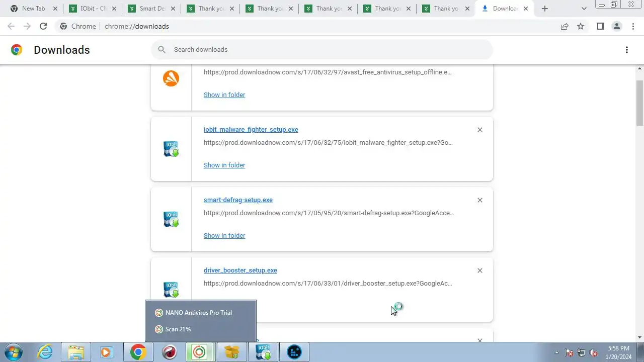
Task: Open Windows Explorer from the taskbar
Action: [76, 352]
